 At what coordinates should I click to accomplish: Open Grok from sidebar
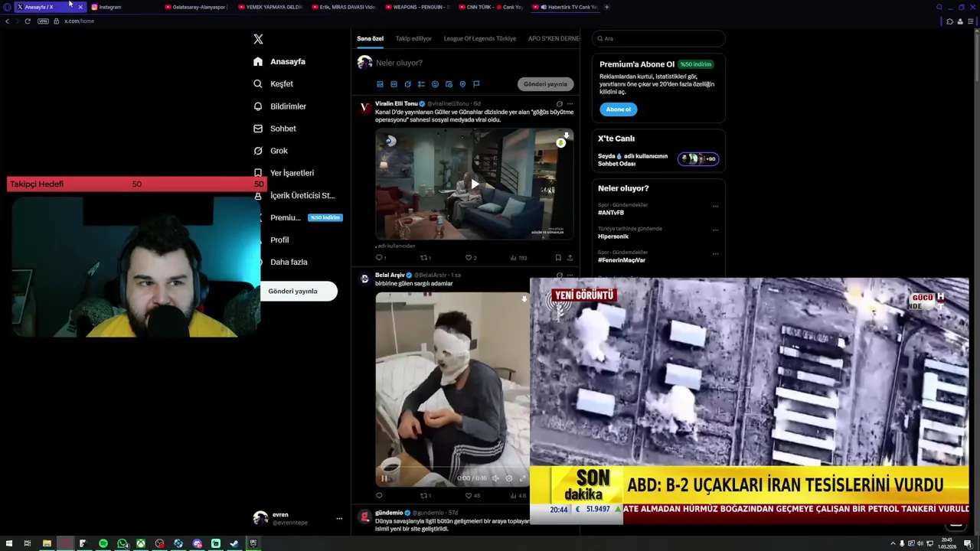[x=270, y=151]
